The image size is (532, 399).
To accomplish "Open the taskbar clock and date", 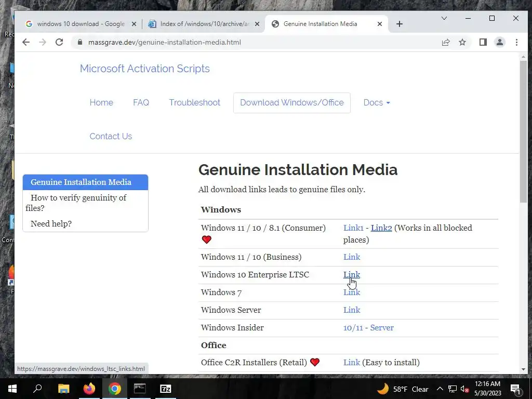I will click(487, 389).
